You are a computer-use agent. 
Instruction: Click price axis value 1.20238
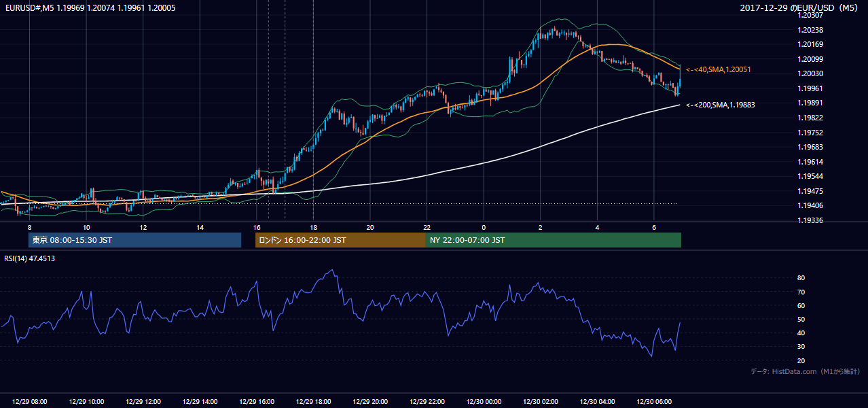point(810,30)
